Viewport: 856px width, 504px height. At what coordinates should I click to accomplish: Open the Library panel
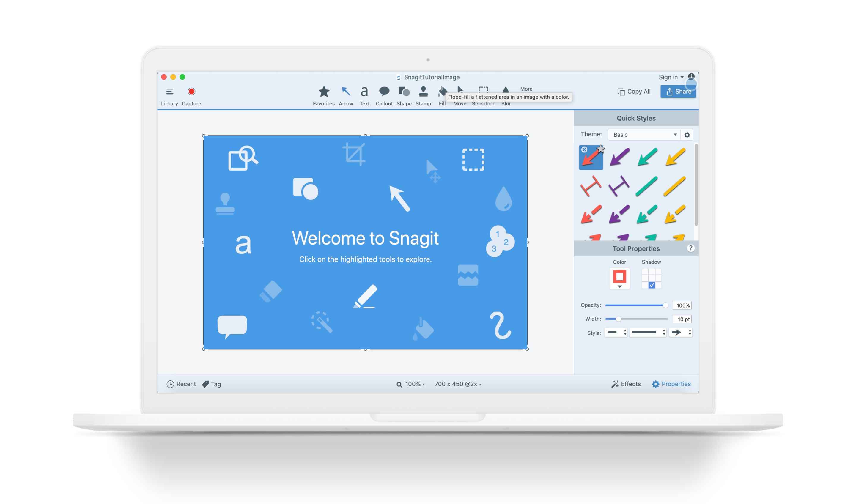point(170,95)
